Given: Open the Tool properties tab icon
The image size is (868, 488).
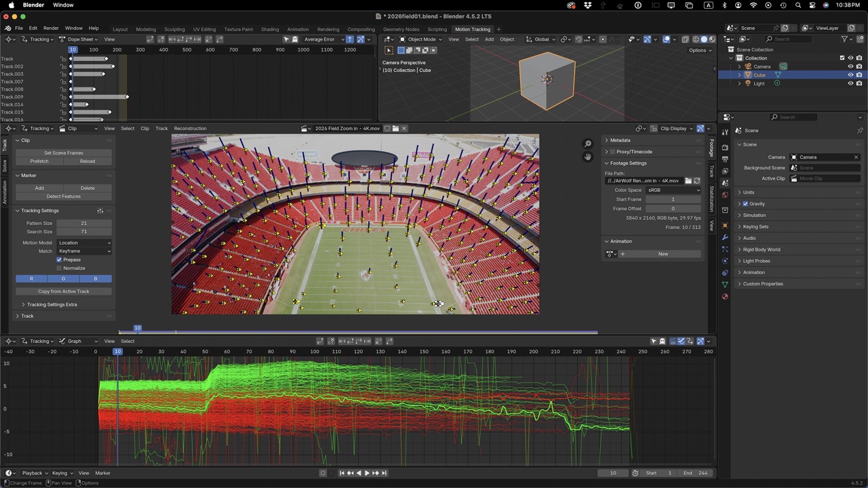Looking at the screenshot, I should (x=725, y=131).
